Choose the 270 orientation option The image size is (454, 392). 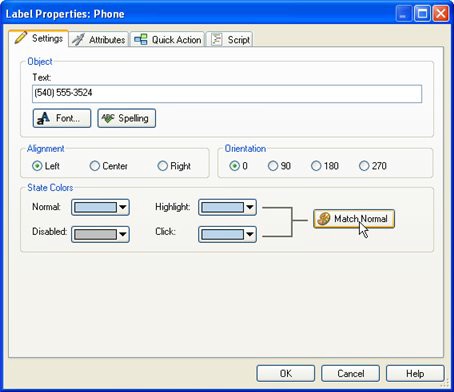(364, 166)
